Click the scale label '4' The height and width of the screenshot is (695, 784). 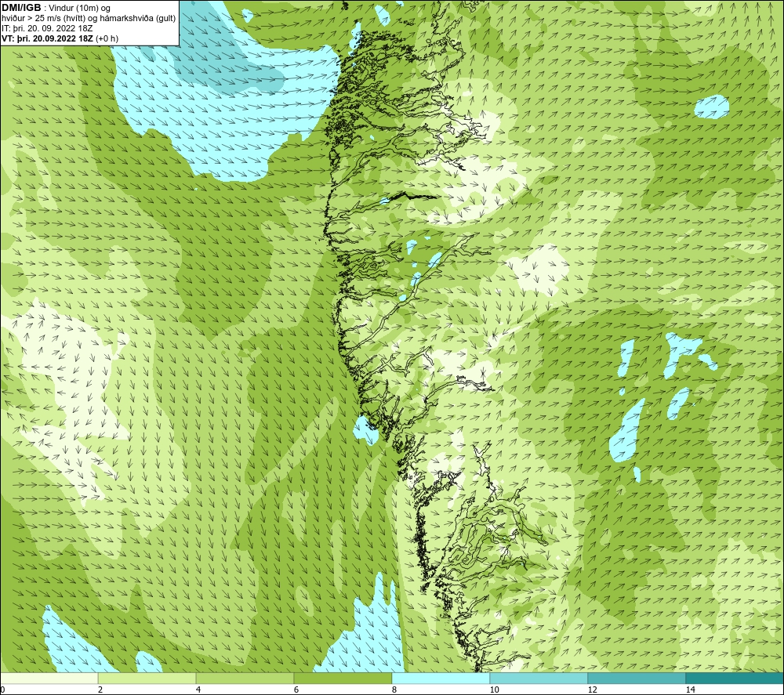tap(198, 690)
